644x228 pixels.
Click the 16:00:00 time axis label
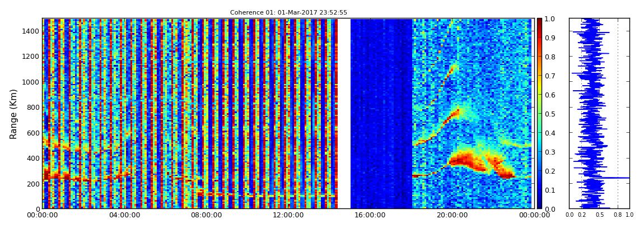pyautogui.click(x=369, y=215)
